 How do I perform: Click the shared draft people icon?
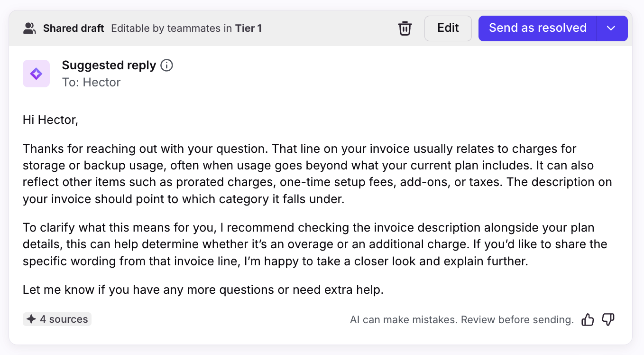(x=29, y=28)
